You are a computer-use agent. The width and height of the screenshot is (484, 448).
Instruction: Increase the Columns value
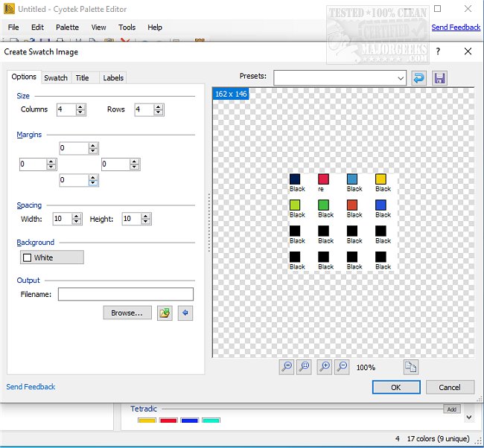coord(80,107)
